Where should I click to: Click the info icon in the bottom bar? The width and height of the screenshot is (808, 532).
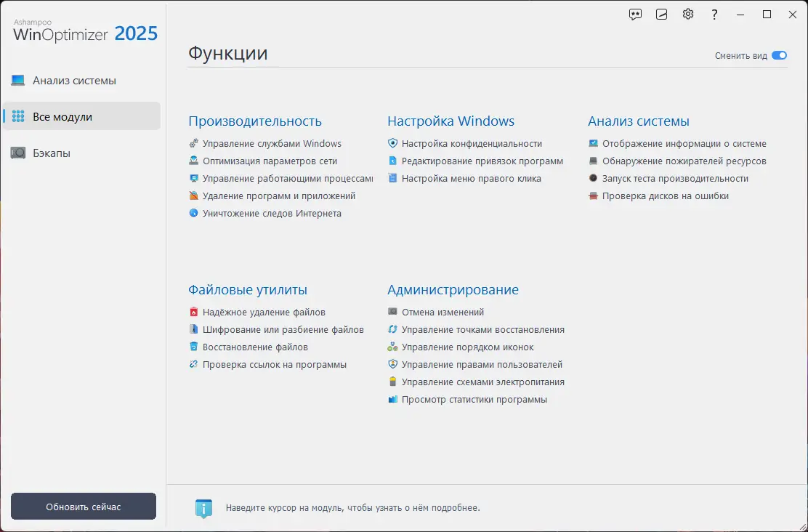coord(203,509)
